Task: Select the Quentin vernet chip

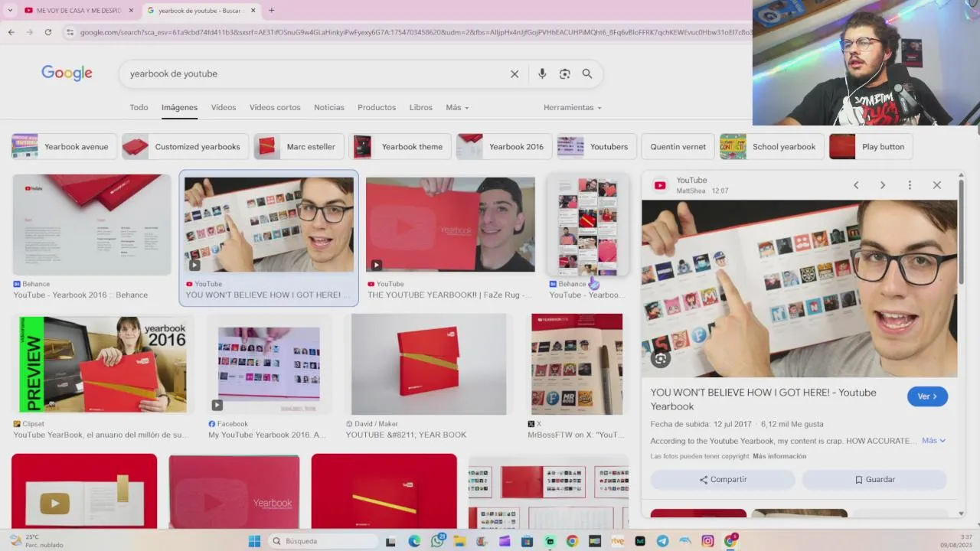Action: click(x=678, y=147)
